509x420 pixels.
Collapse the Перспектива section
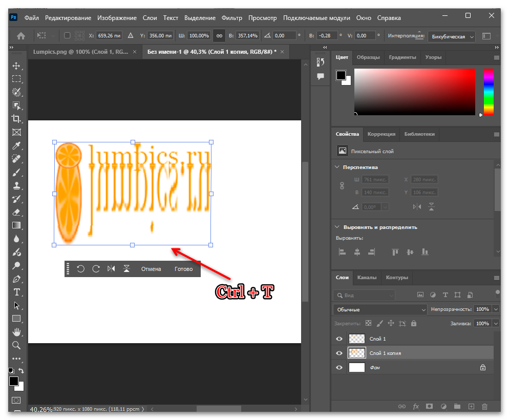337,167
